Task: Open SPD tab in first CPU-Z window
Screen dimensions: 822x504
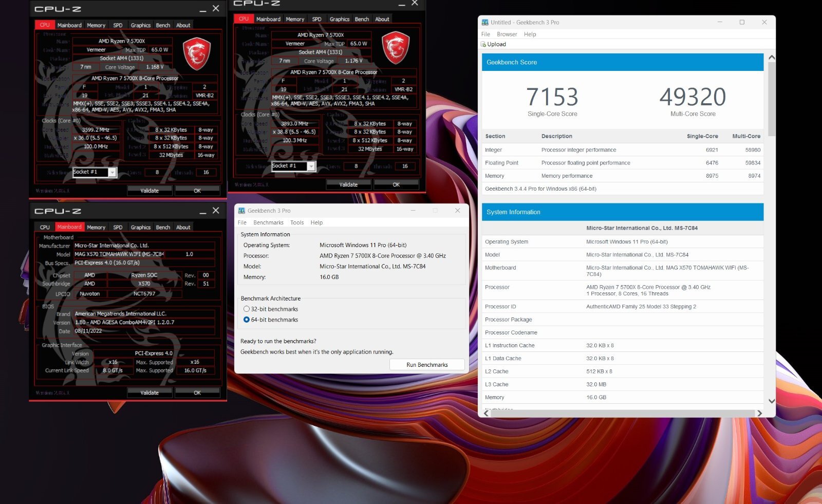Action: click(x=118, y=25)
